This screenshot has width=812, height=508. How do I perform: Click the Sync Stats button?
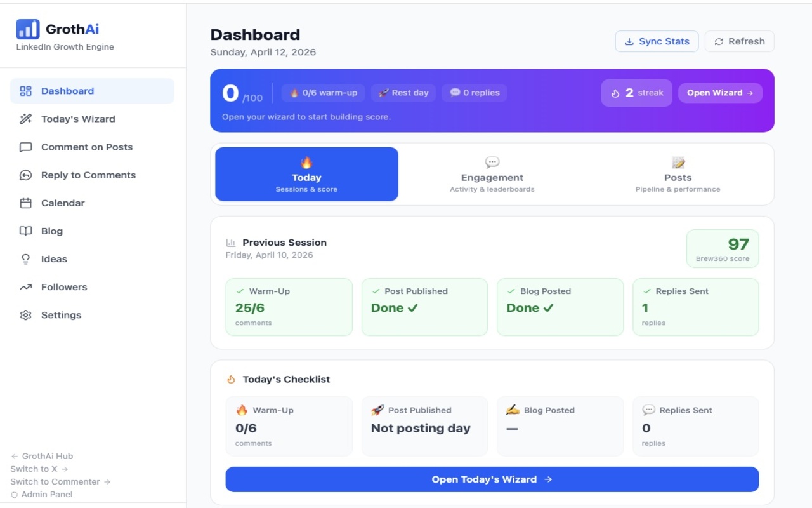click(x=657, y=41)
